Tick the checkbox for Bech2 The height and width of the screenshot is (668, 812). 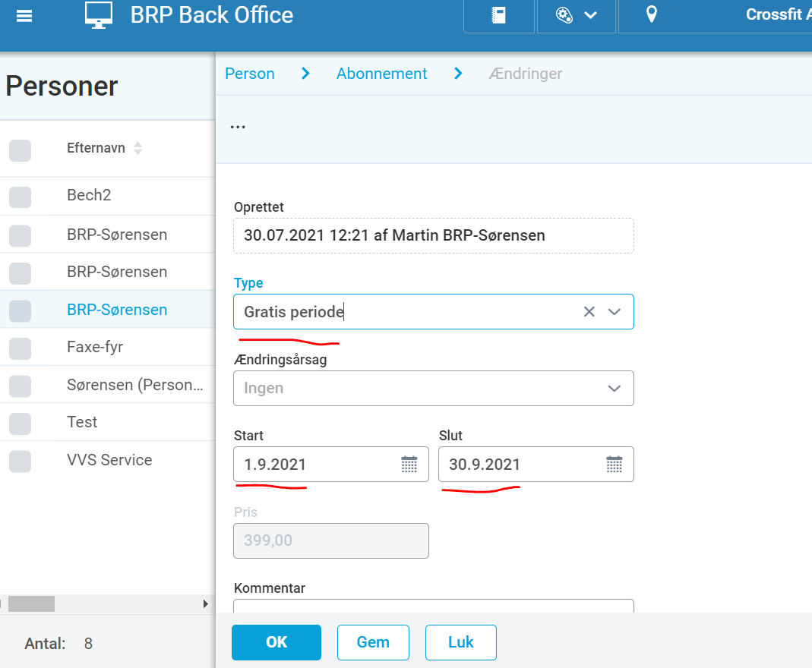(21, 197)
